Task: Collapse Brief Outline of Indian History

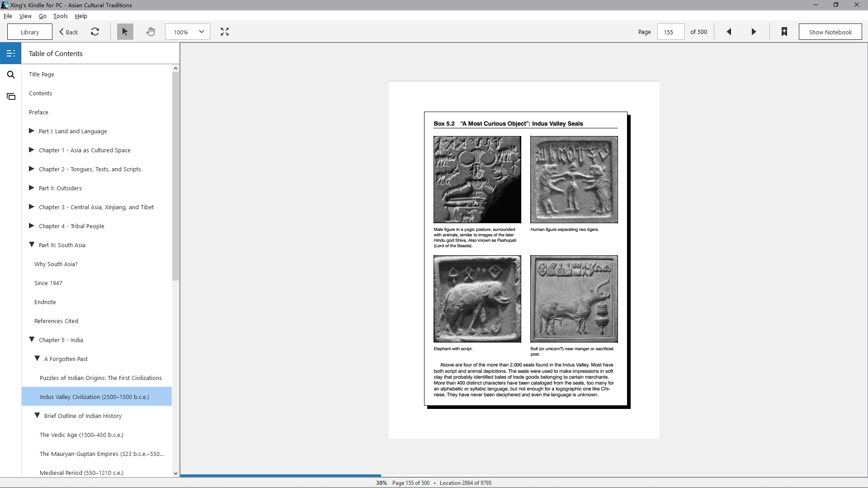Action: pyautogui.click(x=37, y=416)
